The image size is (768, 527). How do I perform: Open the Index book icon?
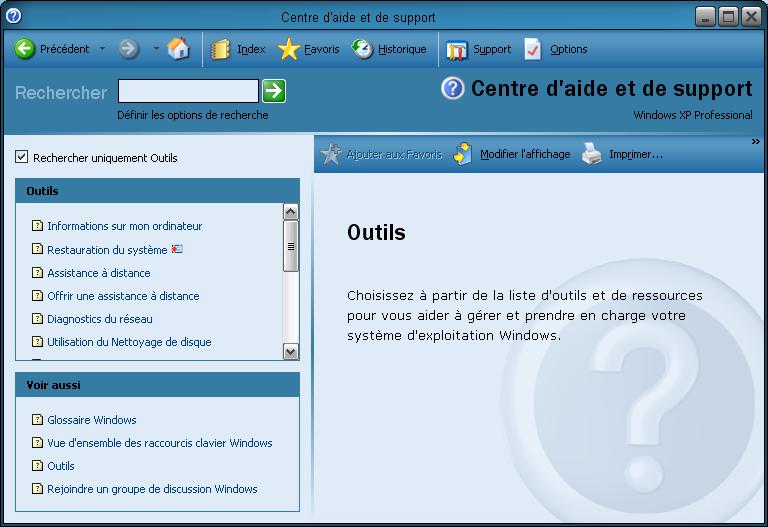221,49
